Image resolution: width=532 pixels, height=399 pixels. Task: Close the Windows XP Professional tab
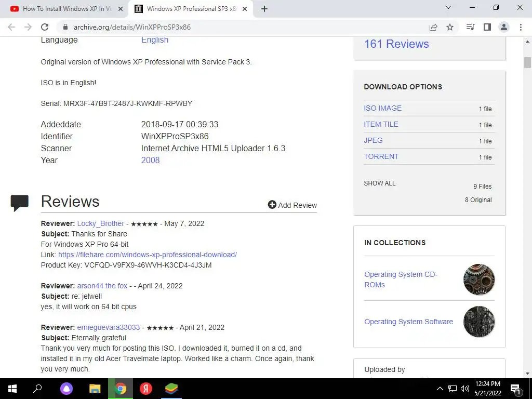(x=245, y=9)
